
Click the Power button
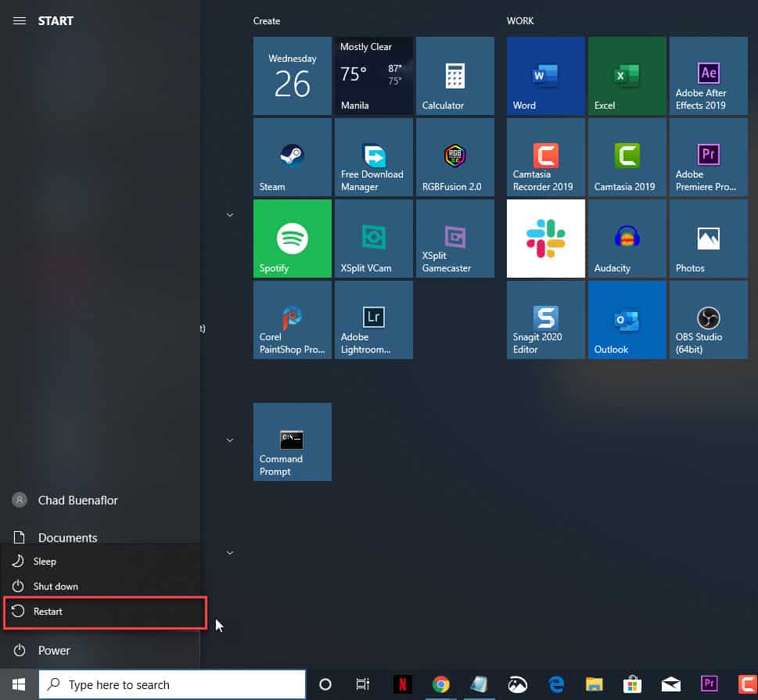(99, 651)
